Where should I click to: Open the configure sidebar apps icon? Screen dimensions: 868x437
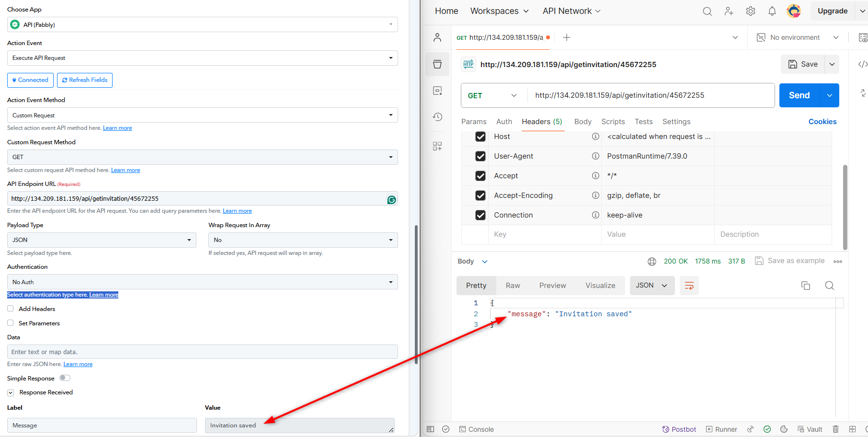point(437,146)
